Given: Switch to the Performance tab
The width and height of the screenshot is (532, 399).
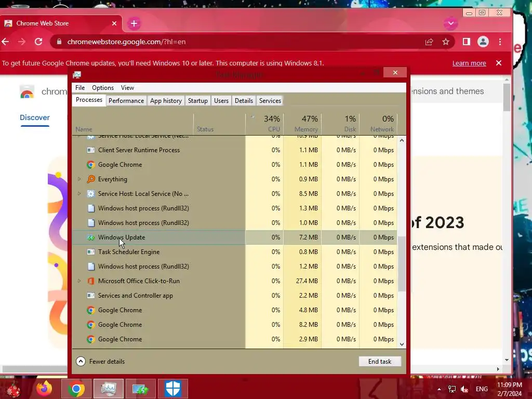Looking at the screenshot, I should pos(126,101).
